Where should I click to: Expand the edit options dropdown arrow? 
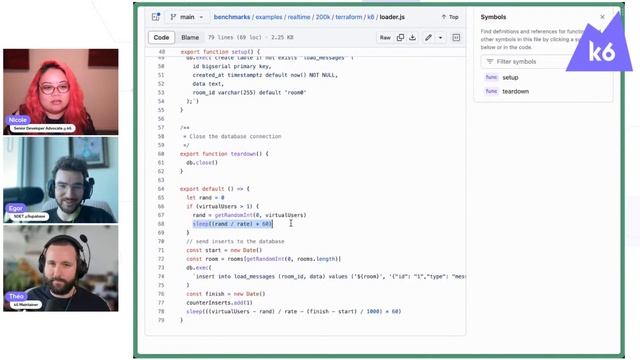[x=440, y=38]
